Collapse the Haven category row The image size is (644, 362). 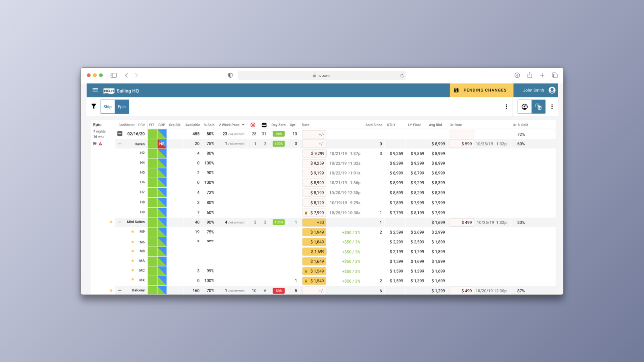coord(120,144)
